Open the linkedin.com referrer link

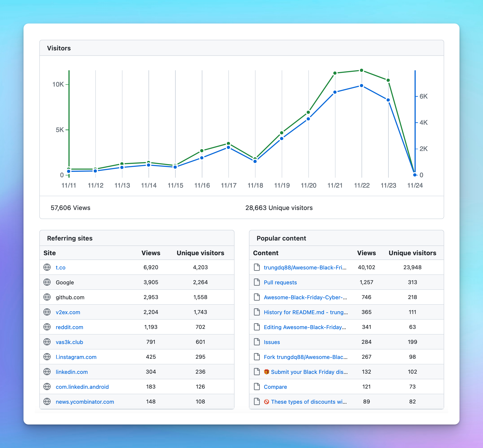(x=72, y=372)
